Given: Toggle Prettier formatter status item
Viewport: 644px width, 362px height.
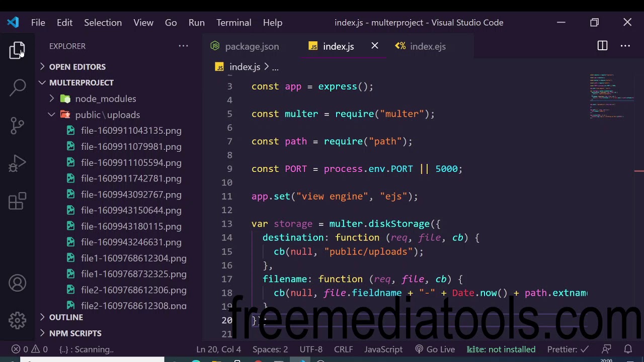Looking at the screenshot, I should tap(568, 349).
